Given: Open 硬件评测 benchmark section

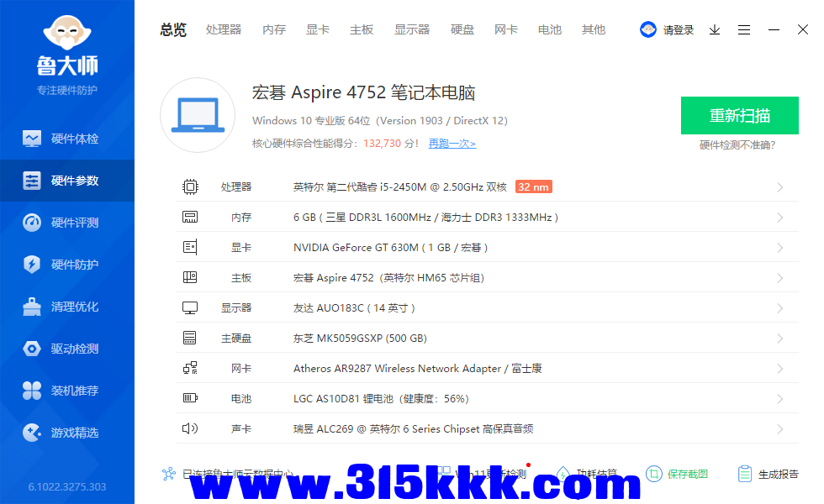Looking at the screenshot, I should click(x=67, y=223).
